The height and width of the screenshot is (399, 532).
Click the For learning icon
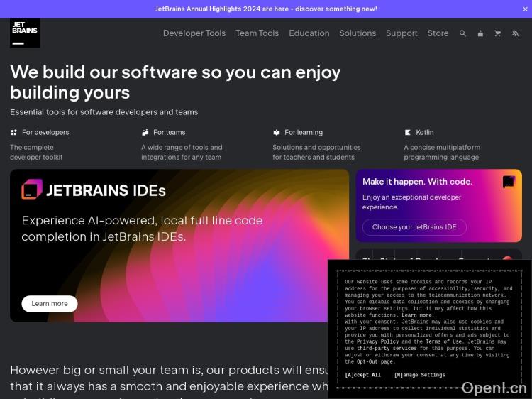click(x=277, y=133)
